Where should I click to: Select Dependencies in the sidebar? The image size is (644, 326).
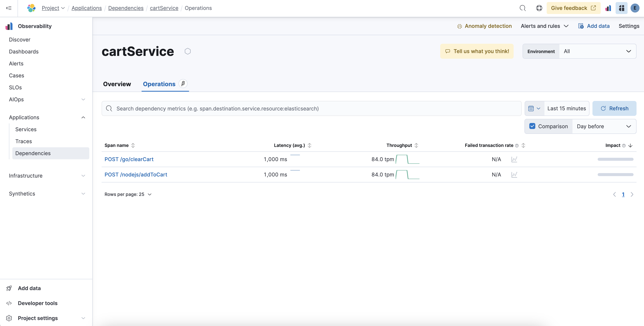click(50, 153)
